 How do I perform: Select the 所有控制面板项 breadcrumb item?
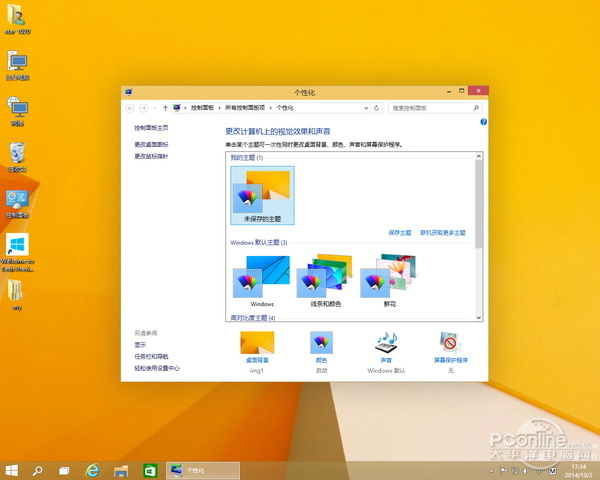pyautogui.click(x=245, y=107)
